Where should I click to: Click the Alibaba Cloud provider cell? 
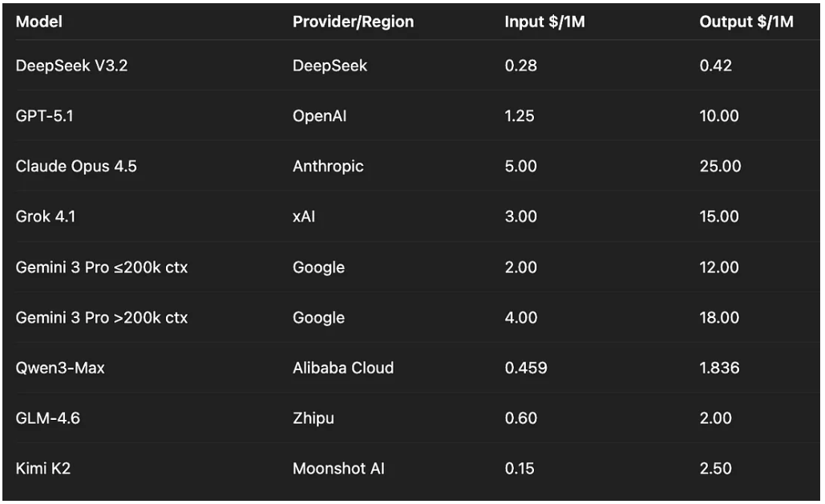point(343,368)
